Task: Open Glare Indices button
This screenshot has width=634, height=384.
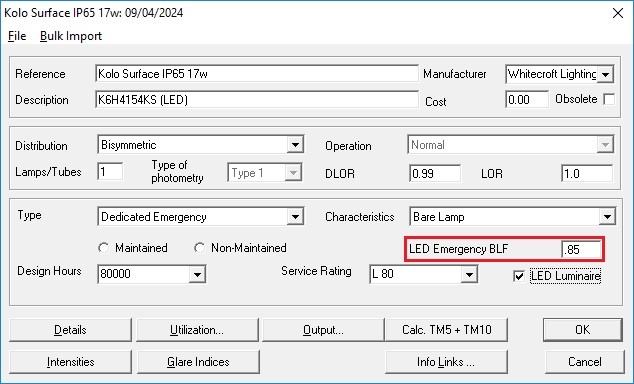Action: pos(198,362)
